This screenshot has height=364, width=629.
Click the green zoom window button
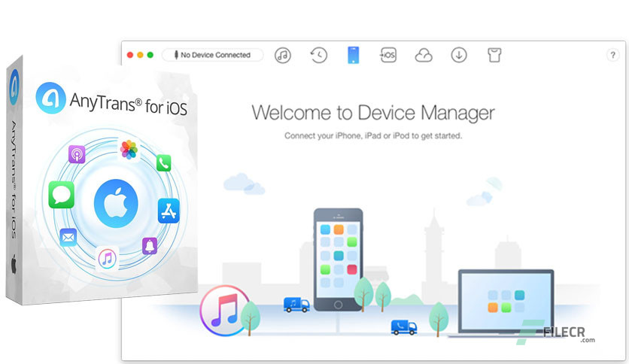[x=150, y=55]
